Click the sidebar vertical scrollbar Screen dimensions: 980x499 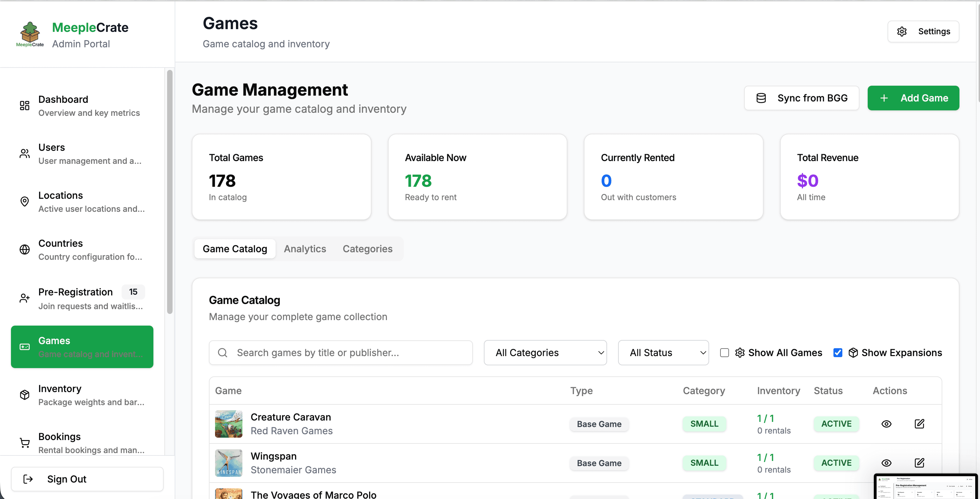[x=170, y=192]
